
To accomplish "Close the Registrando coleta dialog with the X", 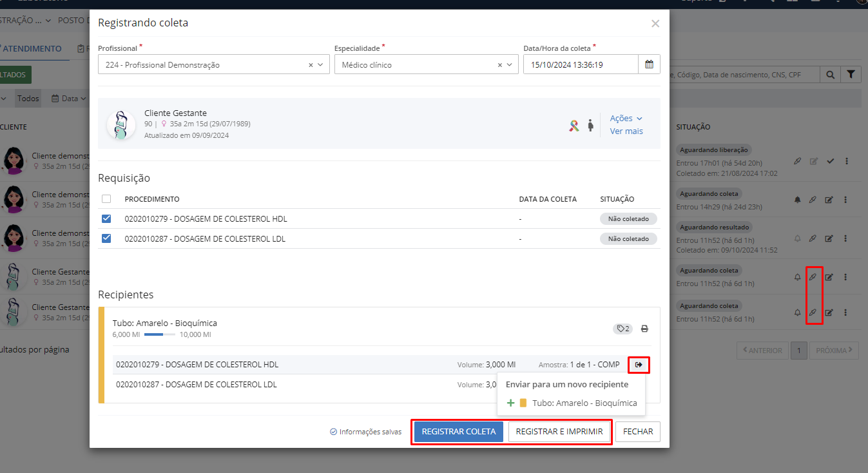I will tap(655, 24).
